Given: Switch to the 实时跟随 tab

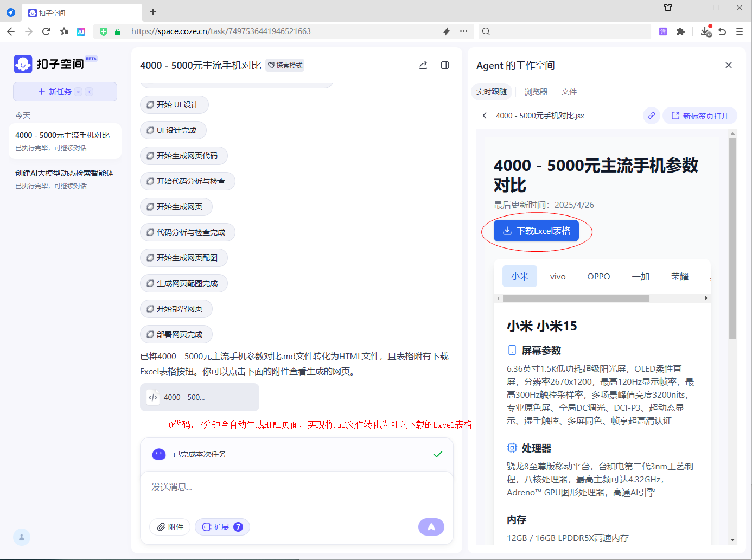Looking at the screenshot, I should tap(492, 92).
